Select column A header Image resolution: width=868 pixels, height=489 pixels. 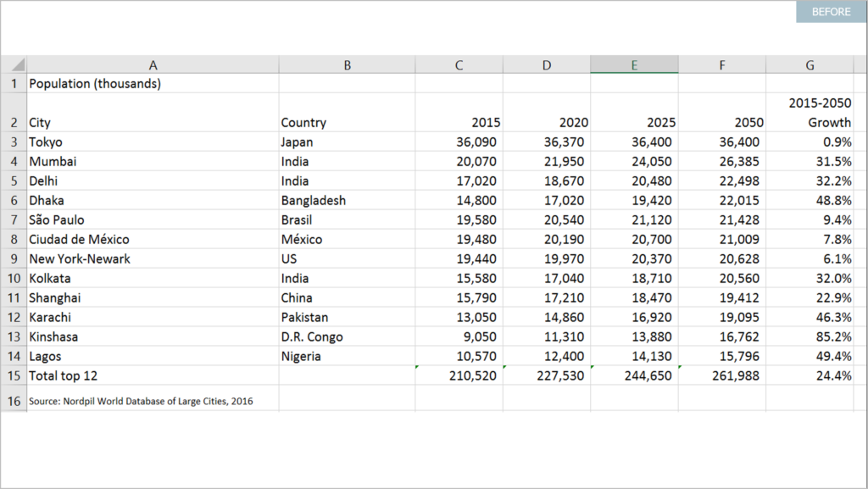[153, 65]
